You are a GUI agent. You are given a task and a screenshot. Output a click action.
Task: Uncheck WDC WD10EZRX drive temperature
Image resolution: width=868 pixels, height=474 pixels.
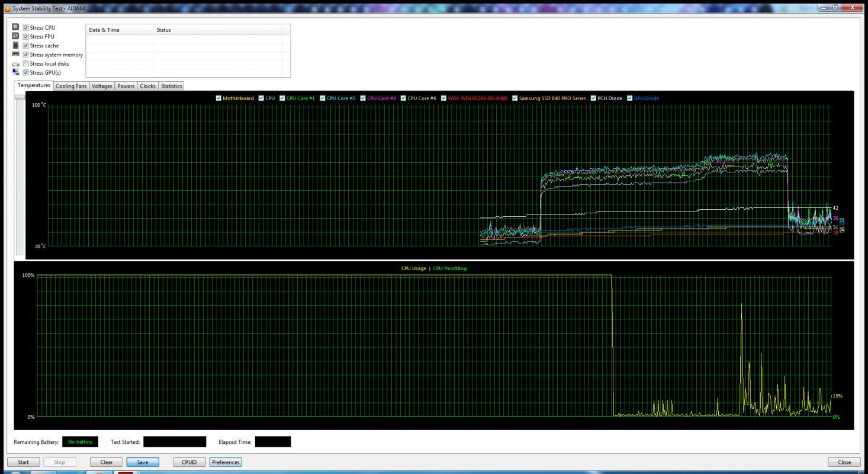(443, 98)
